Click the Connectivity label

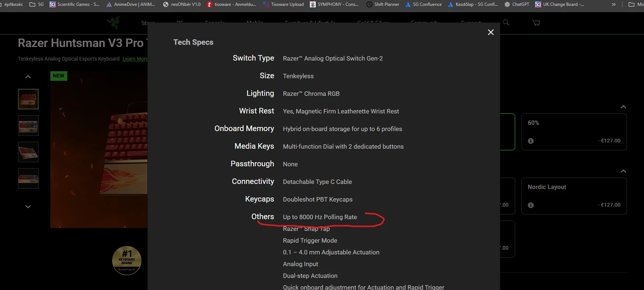click(x=253, y=181)
